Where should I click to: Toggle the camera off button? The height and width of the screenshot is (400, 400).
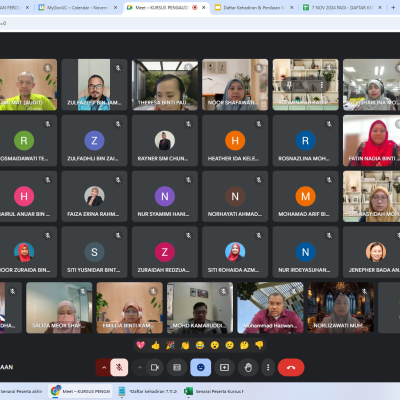155,367
